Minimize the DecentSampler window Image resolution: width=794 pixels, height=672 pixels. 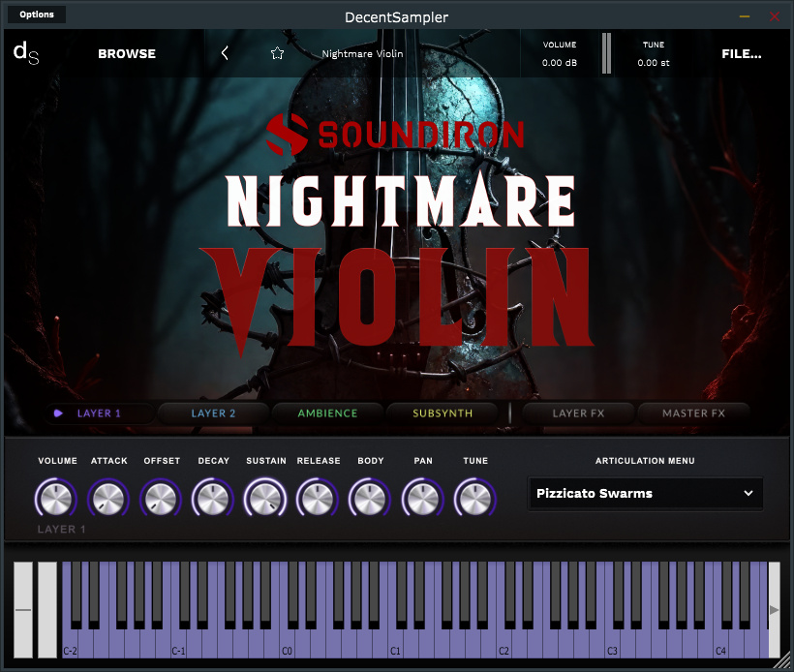[745, 16]
